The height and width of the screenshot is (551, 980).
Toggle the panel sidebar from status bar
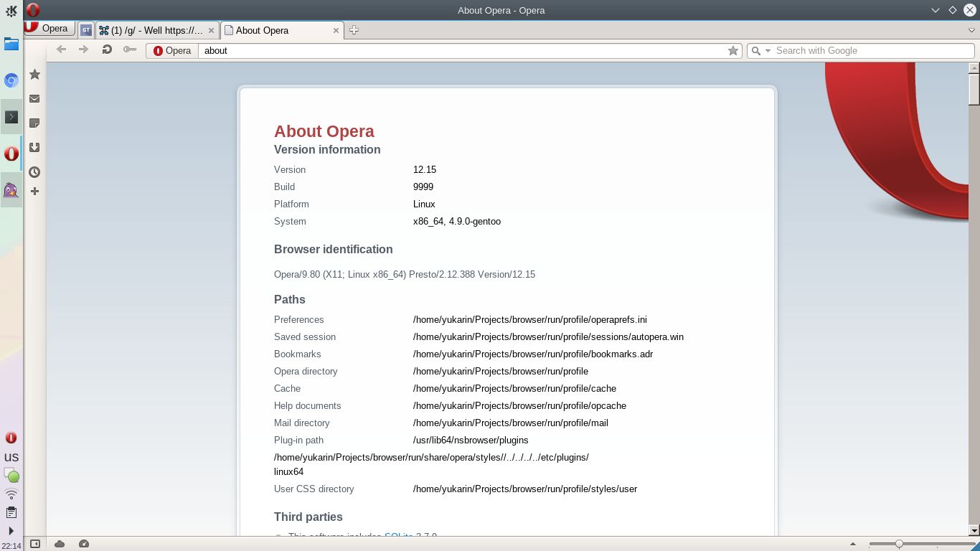34,544
